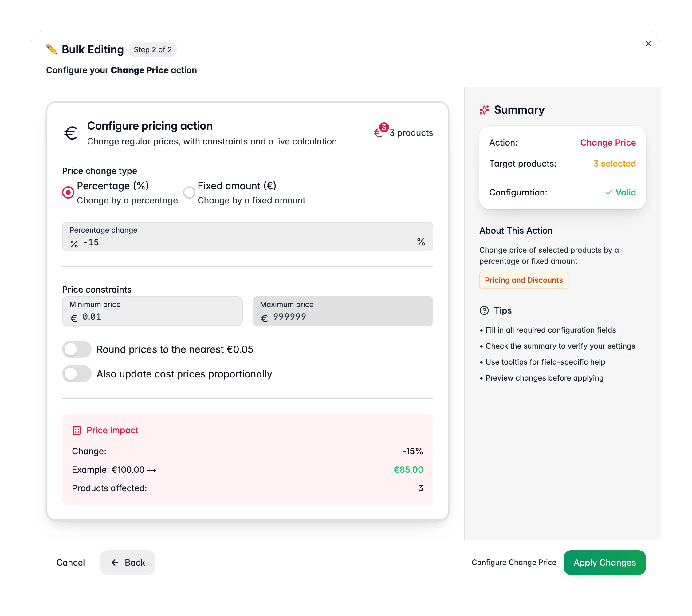The image size is (692, 616).
Task: Click the Step 2 of 2 badge
Action: click(153, 50)
